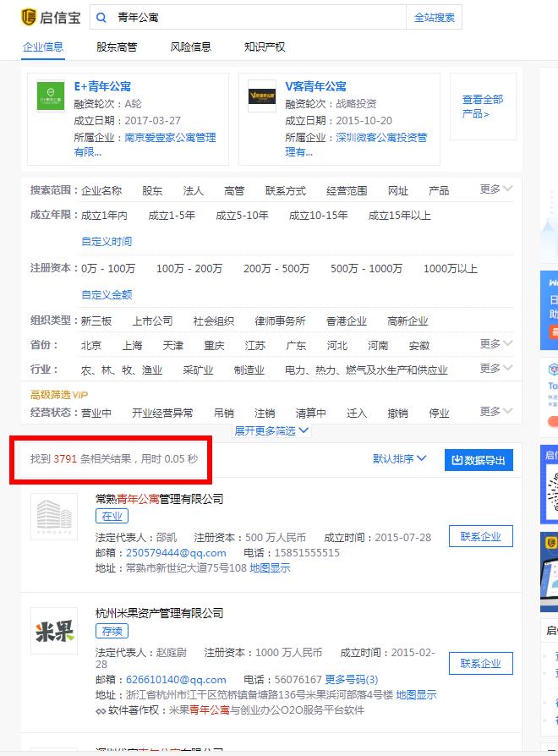Click the 常熟青年公寓 placeholder building logo

pos(54,517)
